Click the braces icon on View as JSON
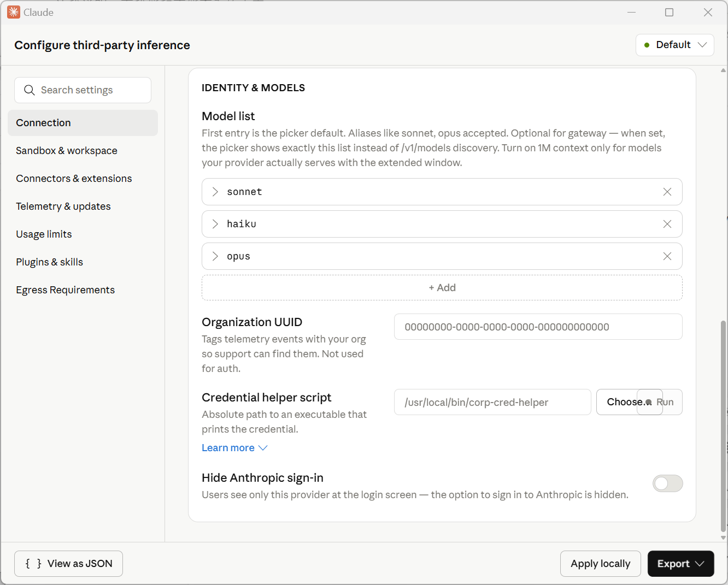This screenshot has width=728, height=585. point(33,564)
